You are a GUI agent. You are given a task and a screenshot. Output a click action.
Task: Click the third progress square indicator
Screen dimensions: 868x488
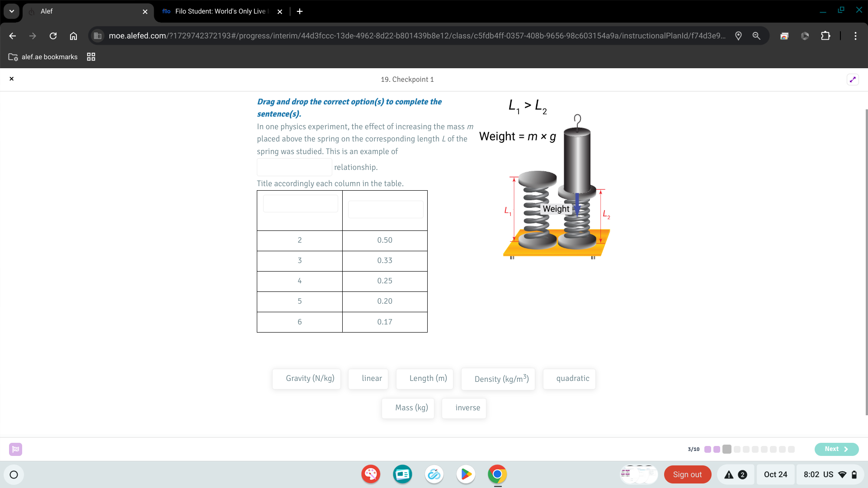click(x=727, y=449)
